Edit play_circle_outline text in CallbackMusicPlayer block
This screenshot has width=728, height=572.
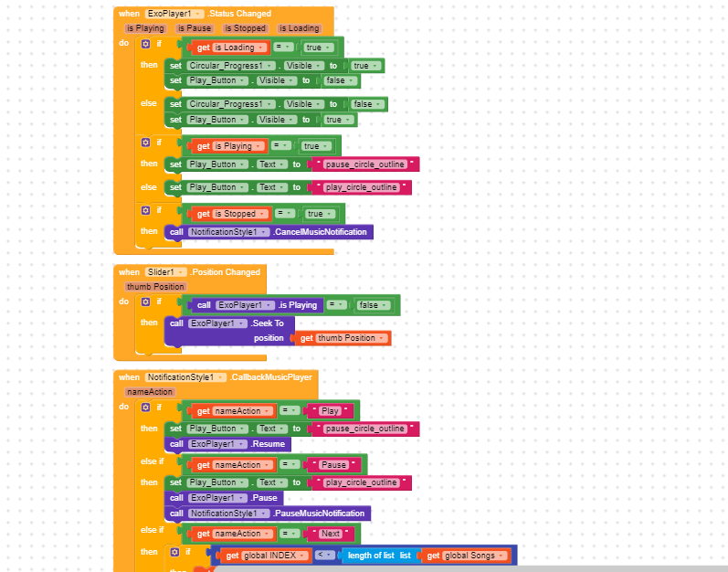[361, 482]
